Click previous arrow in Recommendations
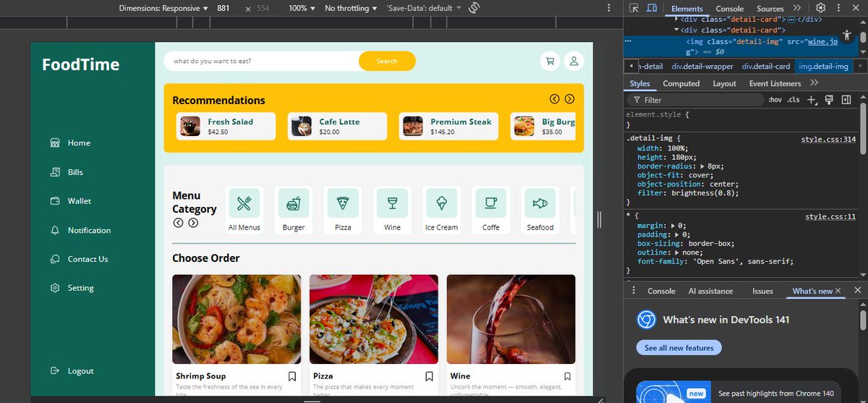This screenshot has height=403, width=868. (x=555, y=99)
